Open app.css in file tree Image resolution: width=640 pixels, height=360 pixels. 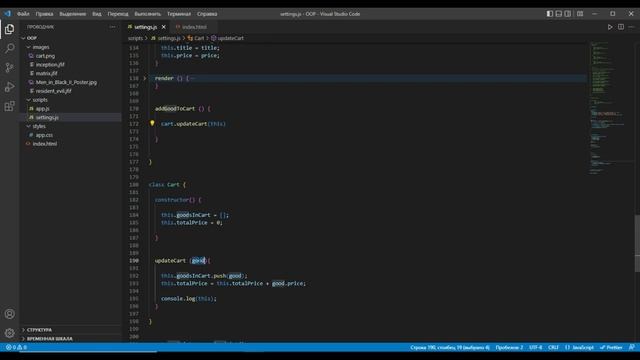click(x=44, y=135)
